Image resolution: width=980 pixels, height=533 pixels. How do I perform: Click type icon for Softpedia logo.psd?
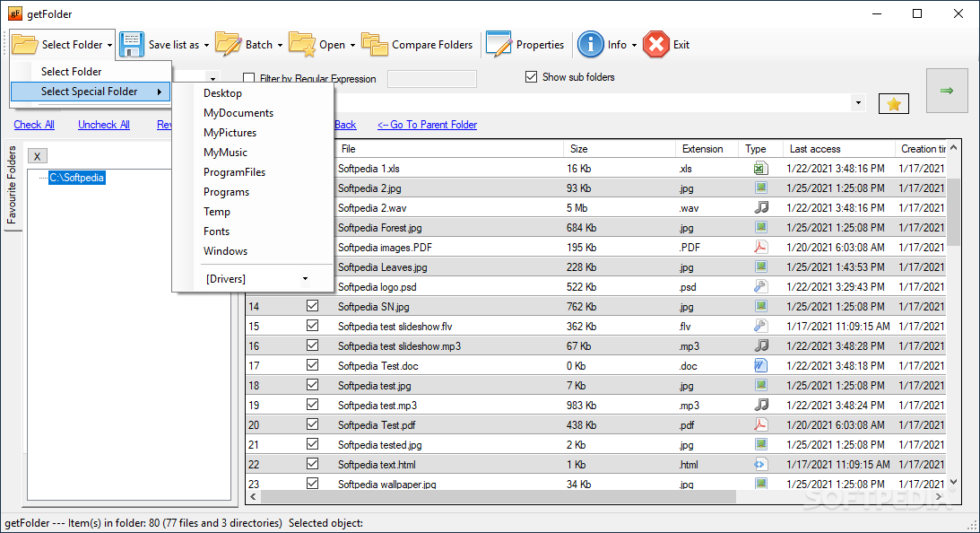tap(760, 286)
